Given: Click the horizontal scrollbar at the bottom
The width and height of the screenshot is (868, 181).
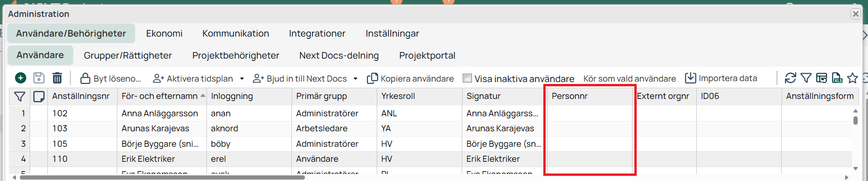Looking at the screenshot, I should click(162, 178).
